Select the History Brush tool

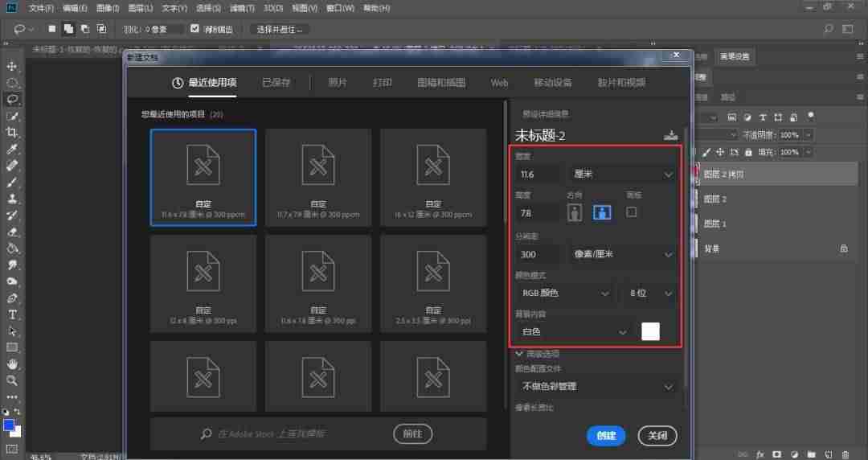tap(11, 215)
